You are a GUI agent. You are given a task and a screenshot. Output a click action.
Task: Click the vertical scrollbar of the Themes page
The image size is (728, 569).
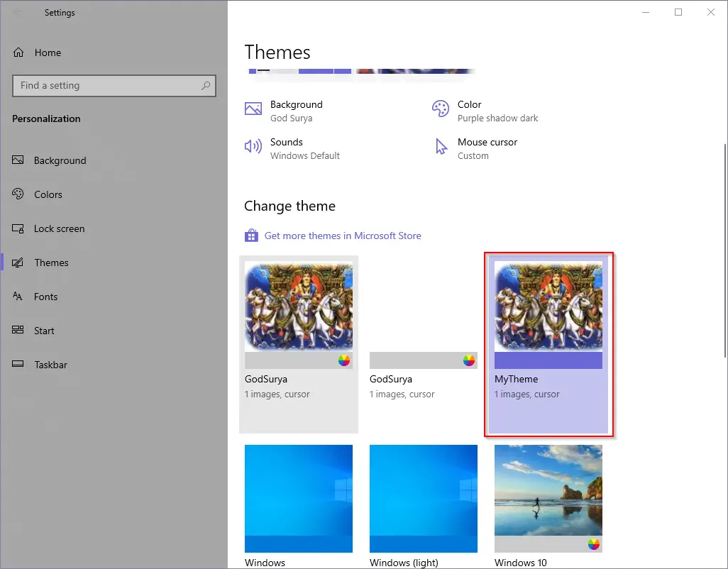725,250
